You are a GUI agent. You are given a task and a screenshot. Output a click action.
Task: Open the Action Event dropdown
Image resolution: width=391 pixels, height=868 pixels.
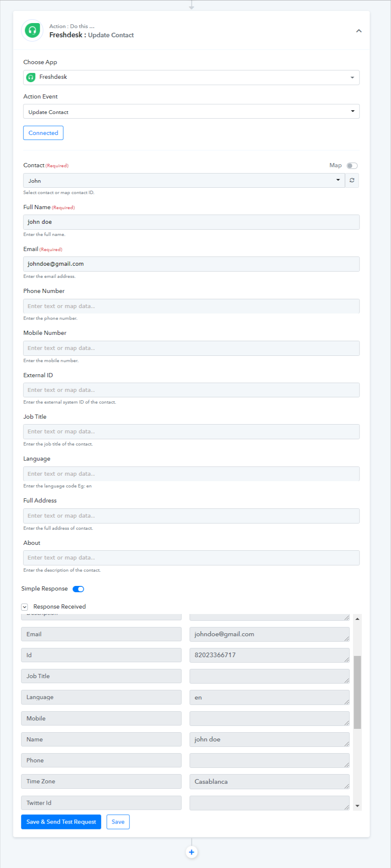point(192,111)
